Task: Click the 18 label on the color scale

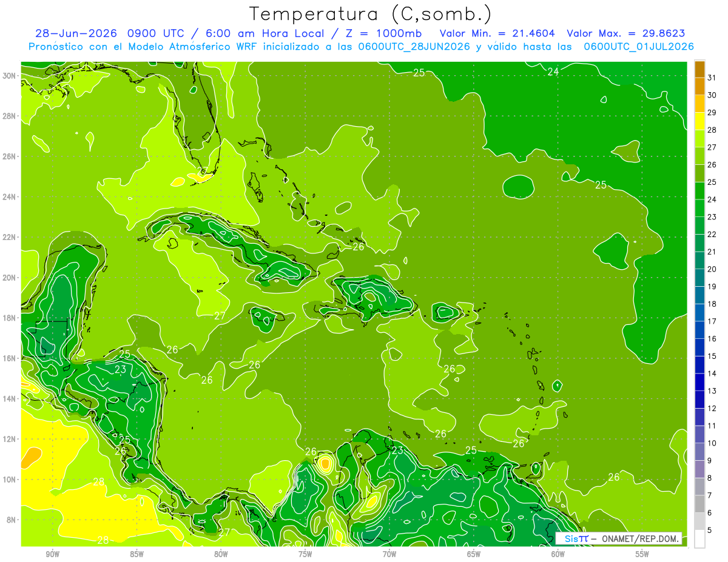Action: click(x=712, y=304)
